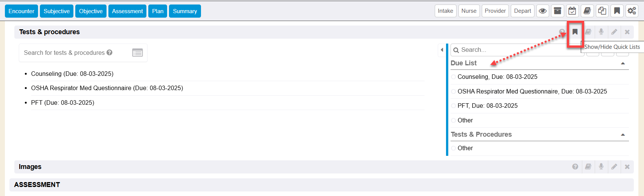Collapse quick list panel with left arrow
The image size is (644, 196).
tap(442, 50)
